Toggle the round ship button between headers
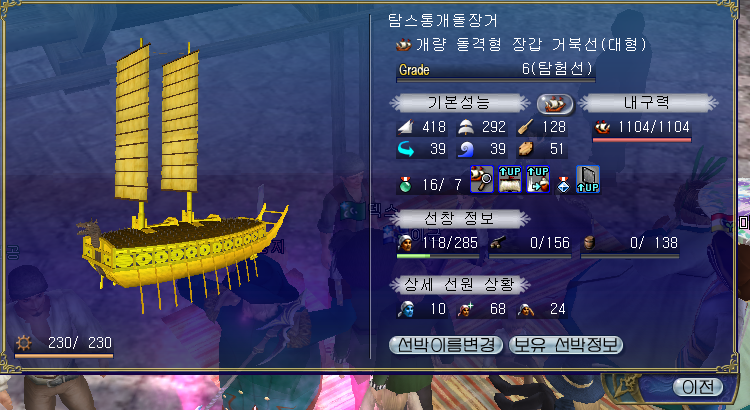The height and width of the screenshot is (410, 750). point(555,104)
